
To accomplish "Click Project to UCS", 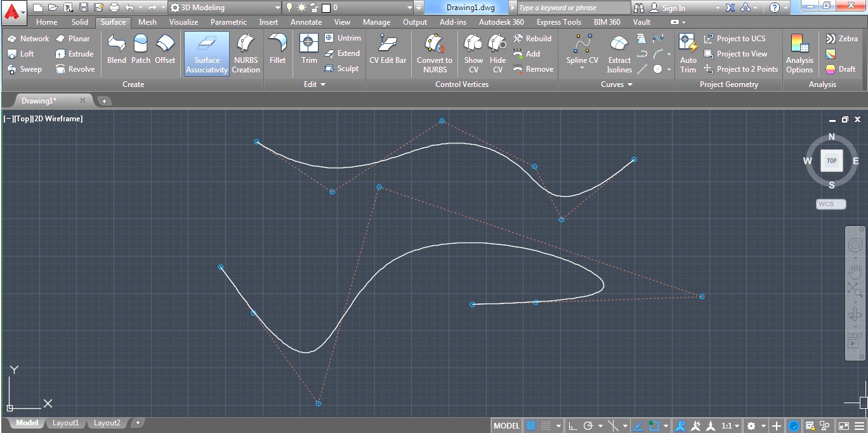I will (x=734, y=39).
